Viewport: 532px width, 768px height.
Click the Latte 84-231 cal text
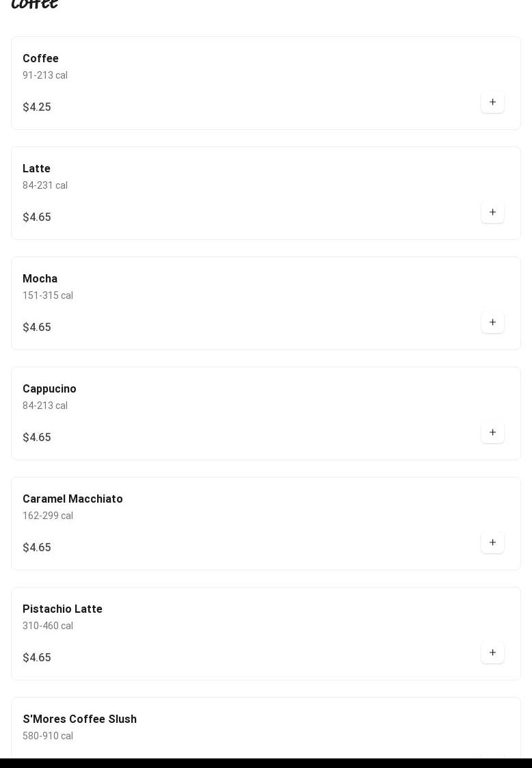45,185
